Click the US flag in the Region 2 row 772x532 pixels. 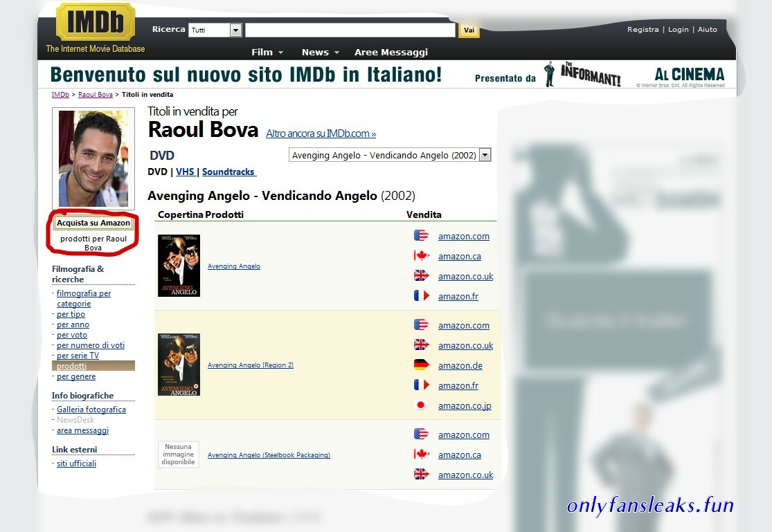click(421, 325)
